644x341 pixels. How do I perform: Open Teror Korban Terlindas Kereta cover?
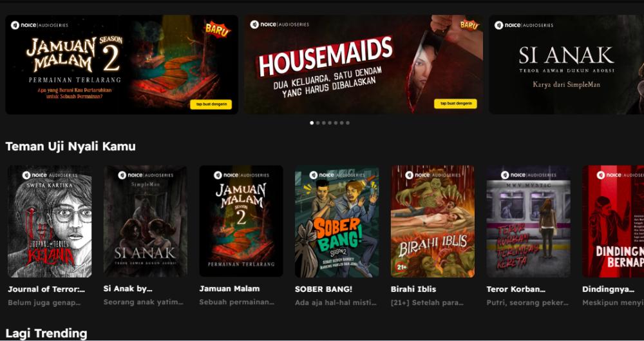pyautogui.click(x=528, y=221)
